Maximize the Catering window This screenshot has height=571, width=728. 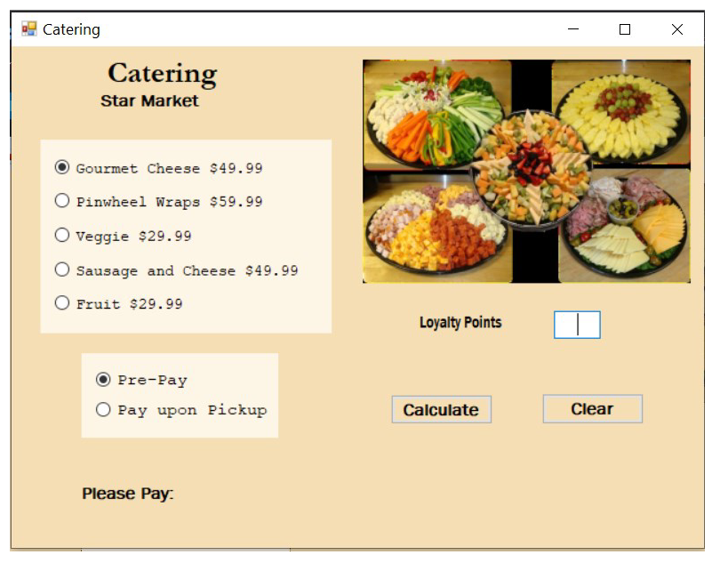point(625,29)
